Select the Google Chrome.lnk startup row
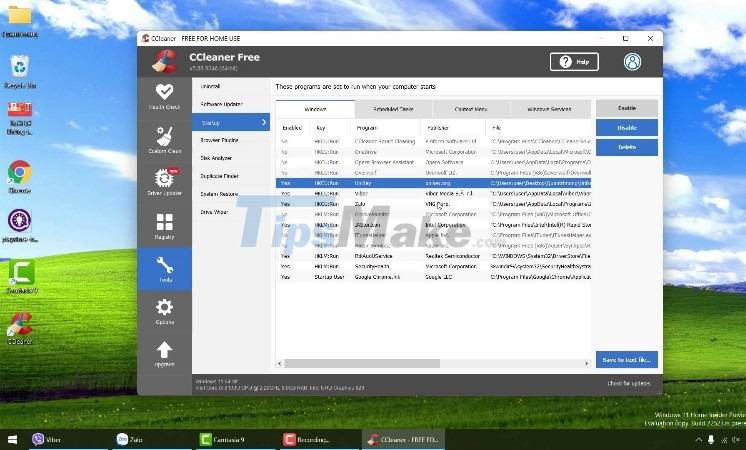Screen dimensions: 746x450 [x=433, y=277]
